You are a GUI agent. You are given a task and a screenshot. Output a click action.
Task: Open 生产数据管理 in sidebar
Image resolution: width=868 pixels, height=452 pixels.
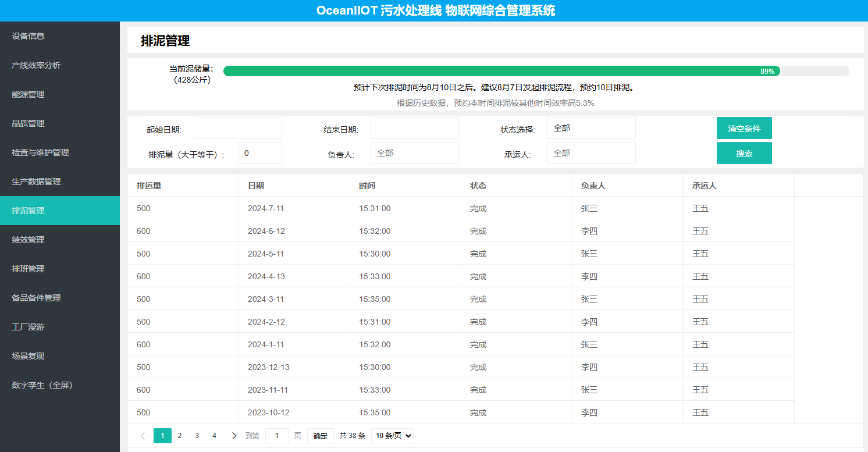[x=60, y=181]
